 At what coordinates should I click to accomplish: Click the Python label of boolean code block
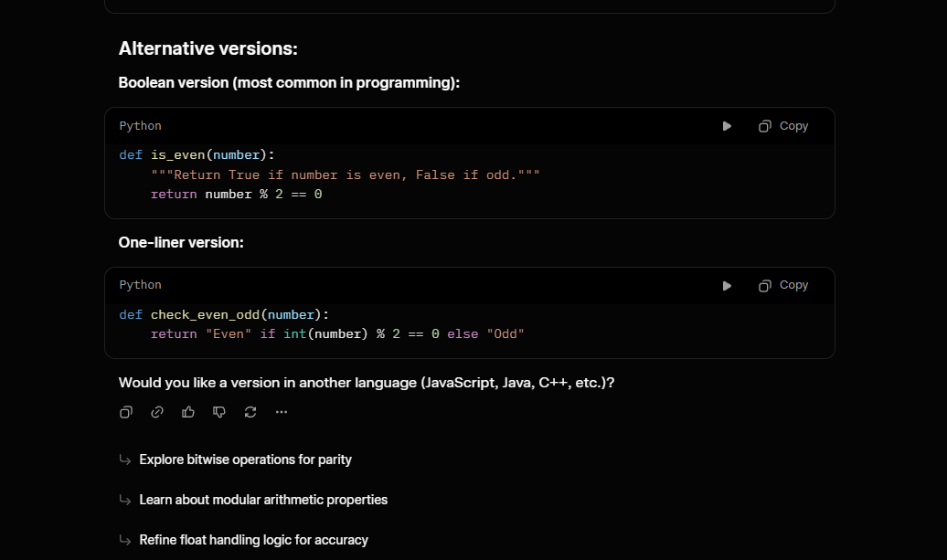tap(140, 125)
